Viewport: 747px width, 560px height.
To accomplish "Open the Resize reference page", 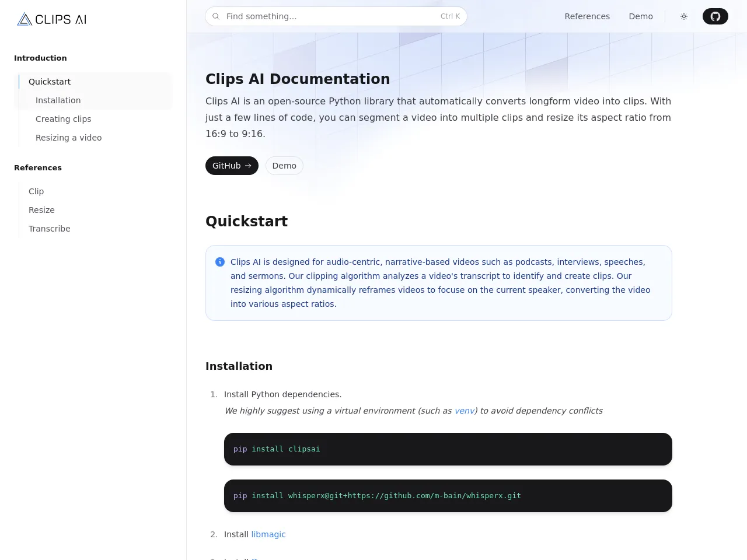I will [41, 210].
